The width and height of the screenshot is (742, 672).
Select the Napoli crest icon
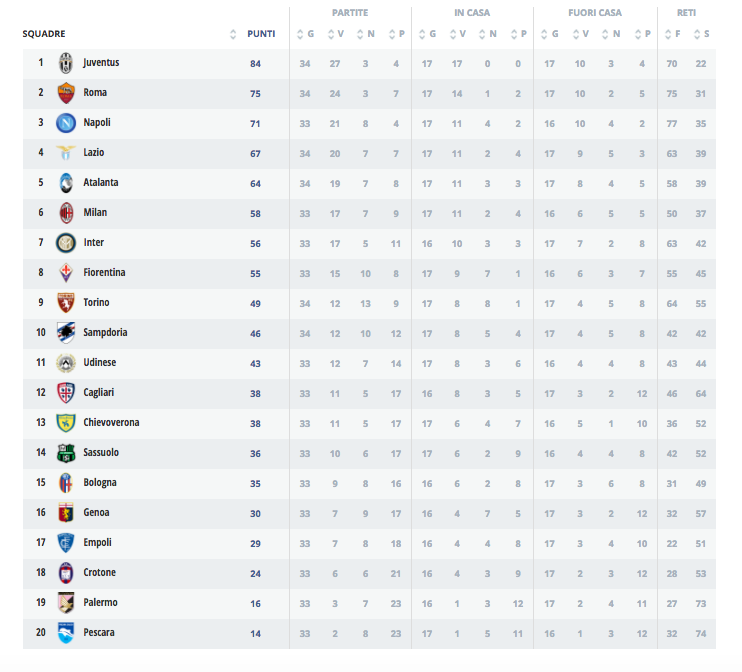point(66,123)
